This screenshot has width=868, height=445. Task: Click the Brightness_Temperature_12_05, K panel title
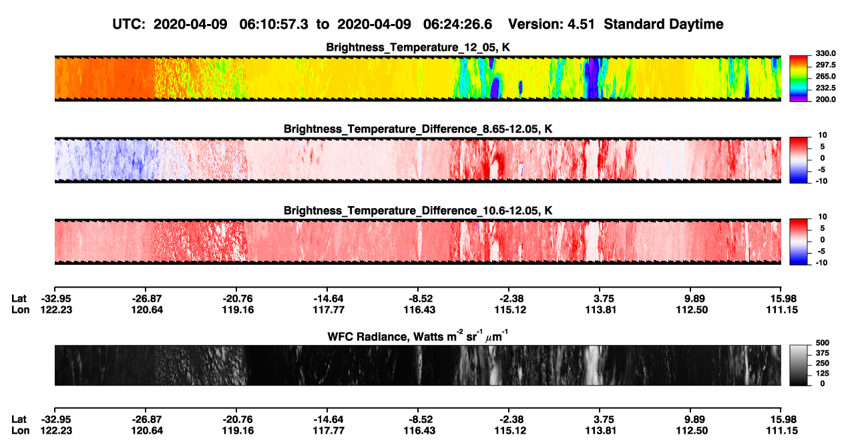418,48
